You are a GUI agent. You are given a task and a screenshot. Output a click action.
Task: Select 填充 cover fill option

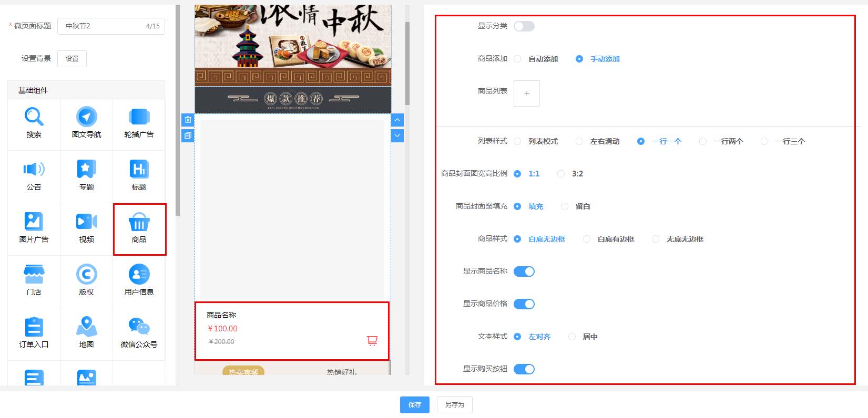529,206
